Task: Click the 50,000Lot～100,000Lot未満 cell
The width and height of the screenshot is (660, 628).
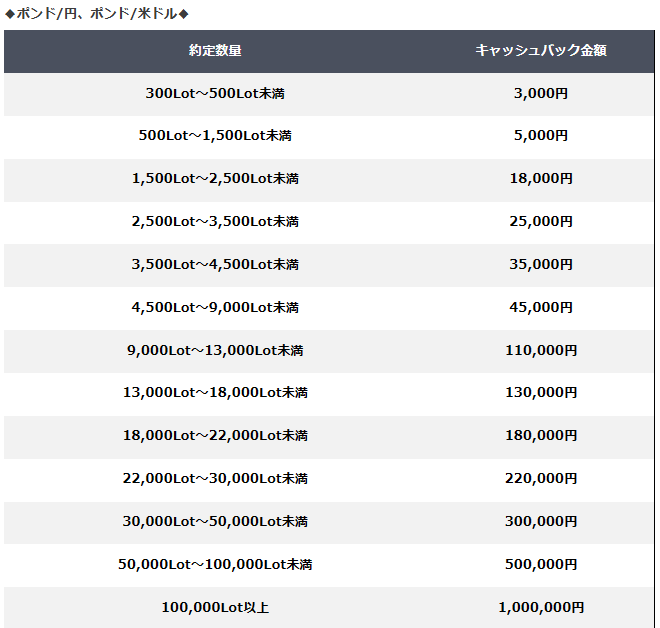Action: [215, 565]
